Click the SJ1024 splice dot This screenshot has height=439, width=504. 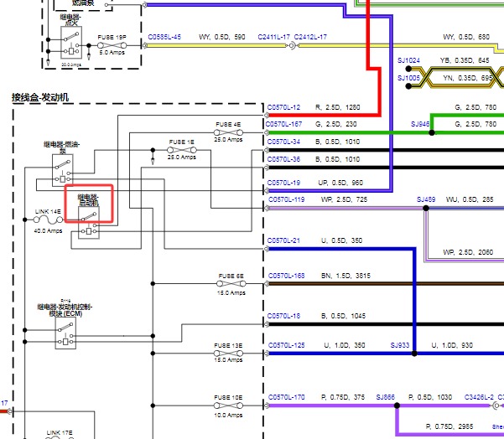[408, 69]
